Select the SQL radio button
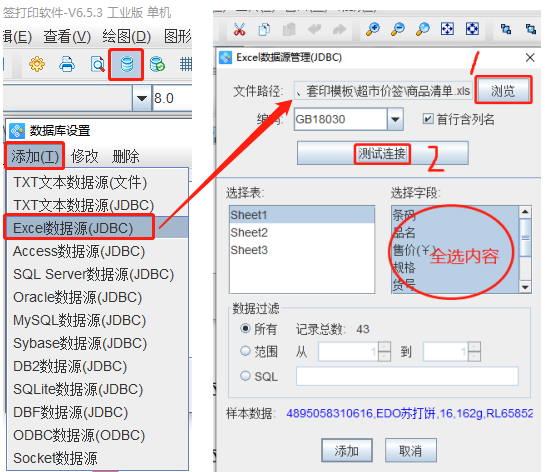The height and width of the screenshot is (472, 549). 245,376
